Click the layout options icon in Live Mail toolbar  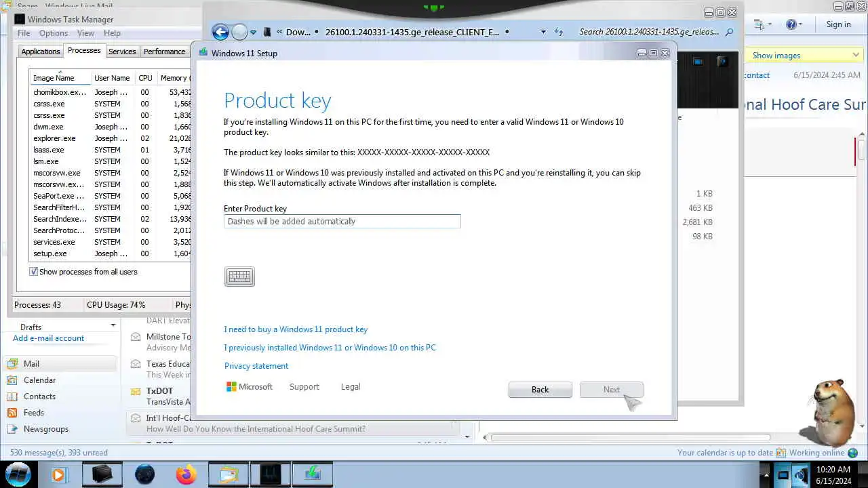coord(758,24)
